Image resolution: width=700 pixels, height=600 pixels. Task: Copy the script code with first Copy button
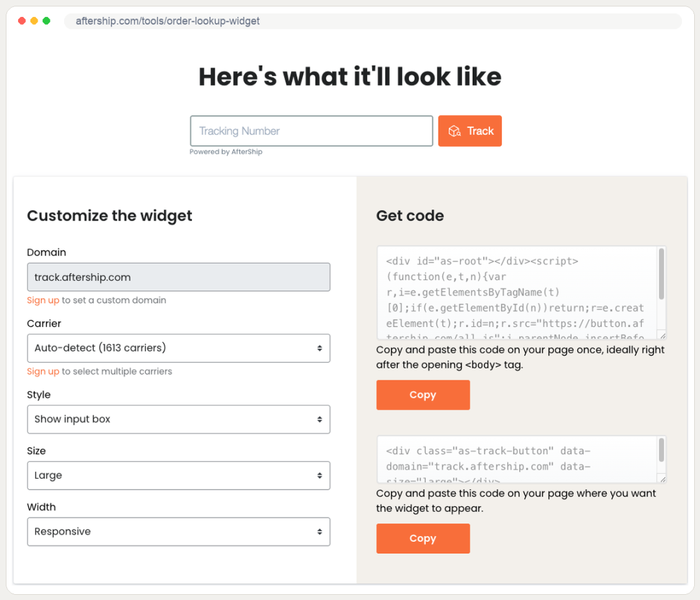coord(423,395)
